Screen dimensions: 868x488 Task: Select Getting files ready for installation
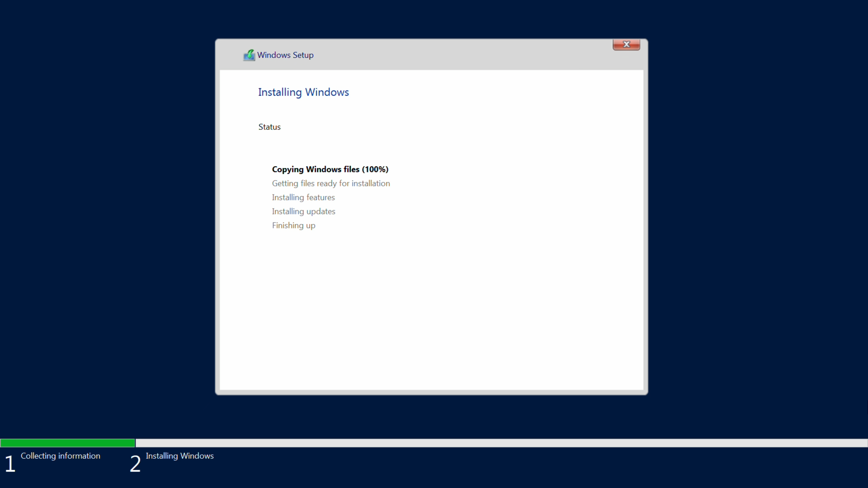331,183
